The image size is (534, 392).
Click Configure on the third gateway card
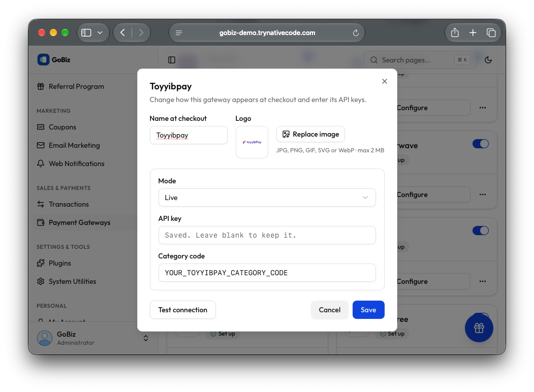[x=433, y=281]
